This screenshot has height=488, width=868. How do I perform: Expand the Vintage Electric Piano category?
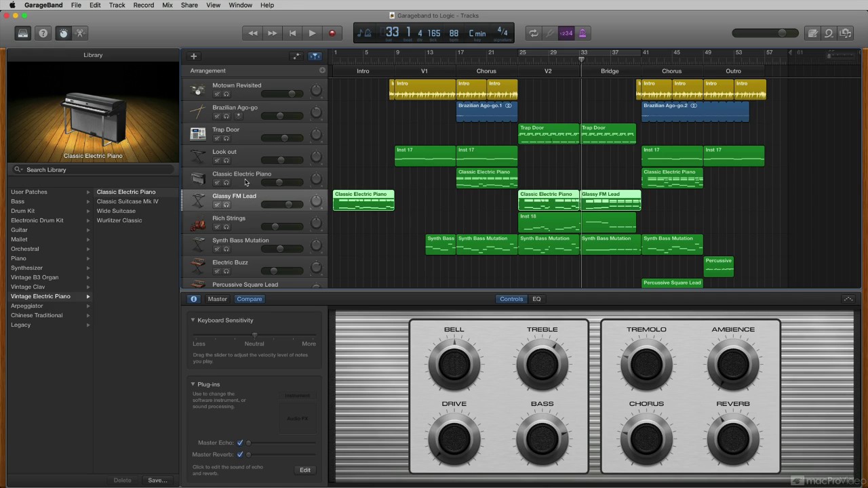[x=87, y=296]
